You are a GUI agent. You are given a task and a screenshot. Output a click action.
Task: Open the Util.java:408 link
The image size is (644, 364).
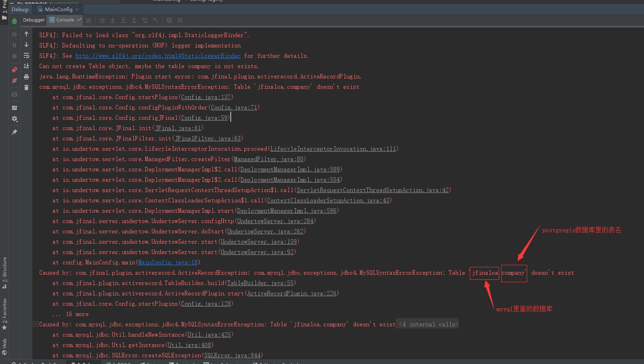tap(189, 345)
